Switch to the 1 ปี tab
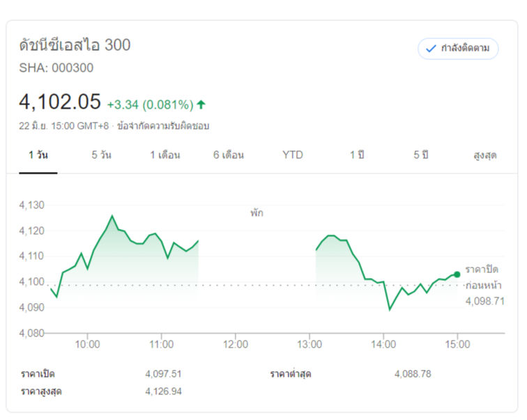 pyautogui.click(x=357, y=155)
